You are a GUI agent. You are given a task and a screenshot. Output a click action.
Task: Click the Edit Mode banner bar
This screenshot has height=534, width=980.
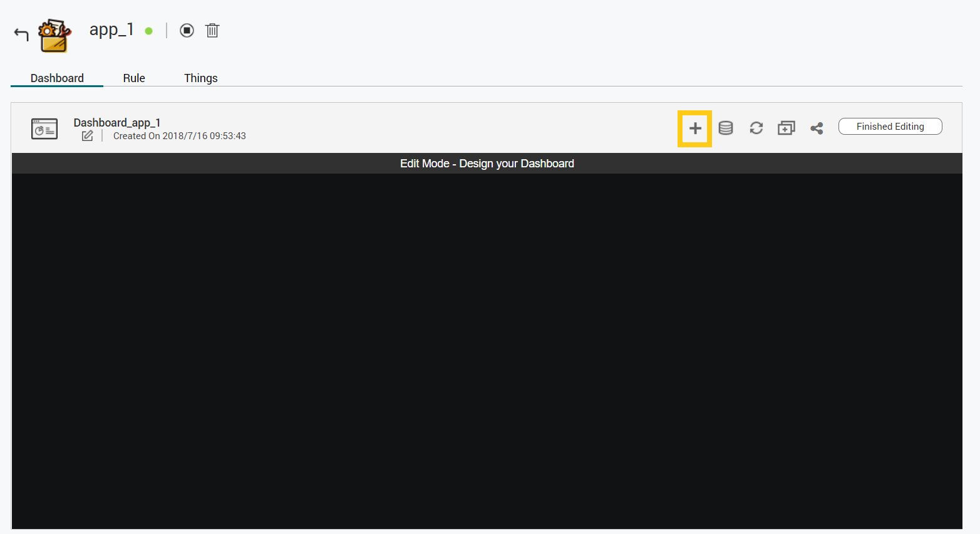click(487, 164)
